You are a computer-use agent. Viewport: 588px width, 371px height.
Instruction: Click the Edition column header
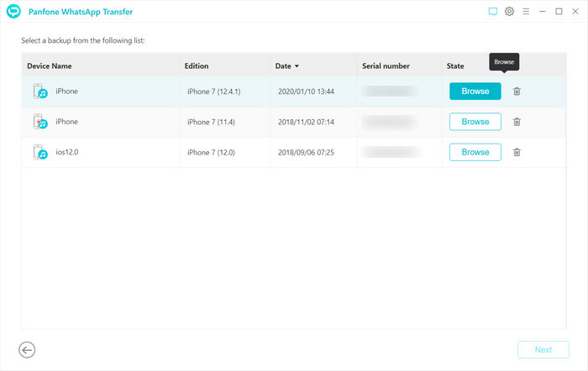pyautogui.click(x=197, y=65)
